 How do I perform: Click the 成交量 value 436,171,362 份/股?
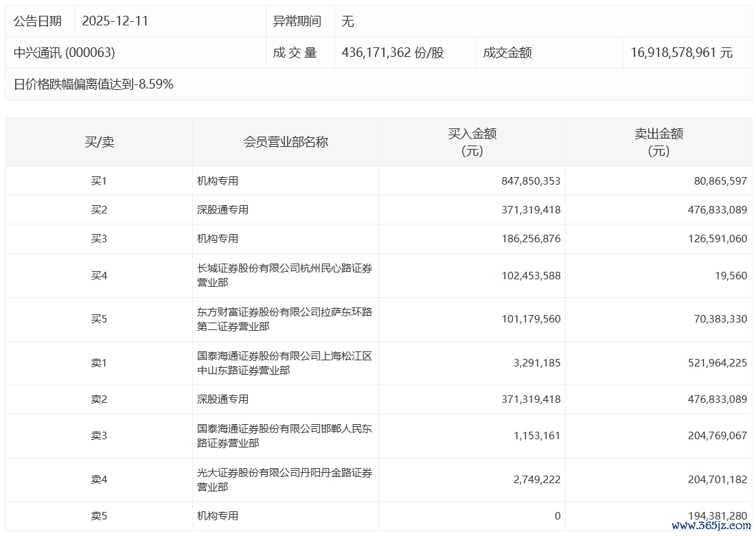pyautogui.click(x=392, y=53)
